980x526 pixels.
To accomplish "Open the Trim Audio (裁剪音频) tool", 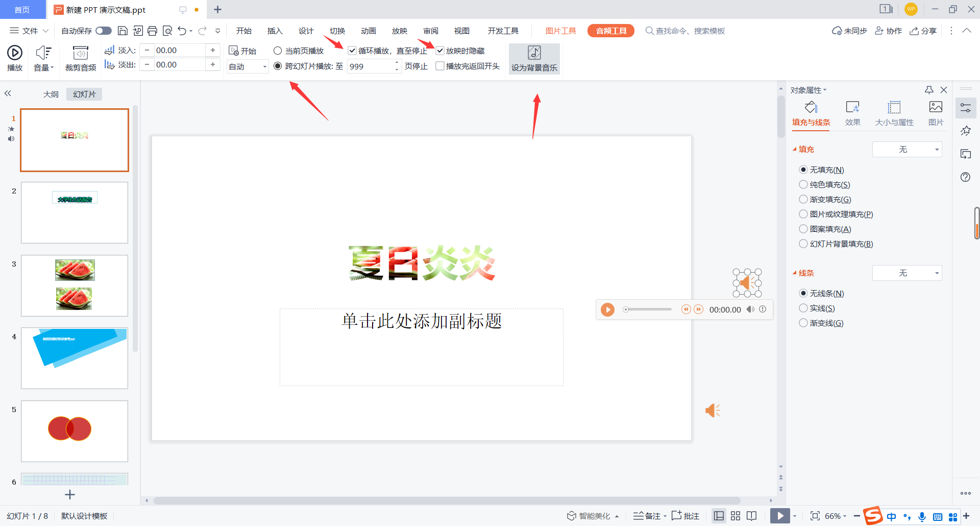I will tap(81, 59).
